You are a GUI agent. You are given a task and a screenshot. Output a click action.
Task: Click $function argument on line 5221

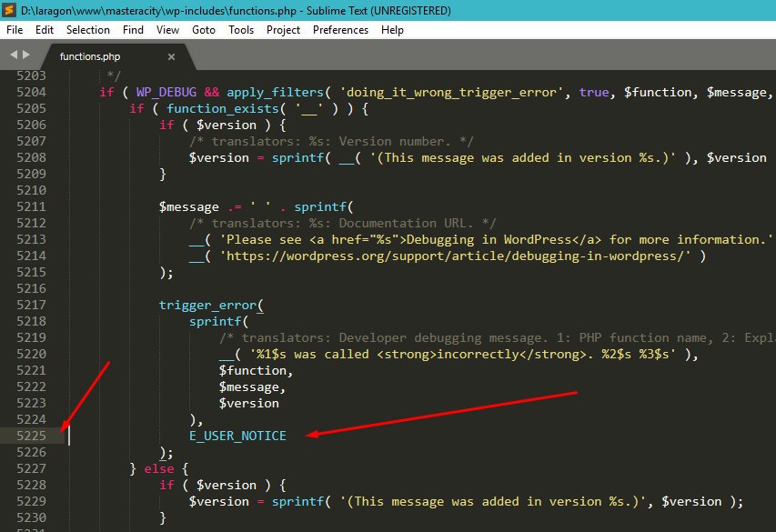point(252,370)
